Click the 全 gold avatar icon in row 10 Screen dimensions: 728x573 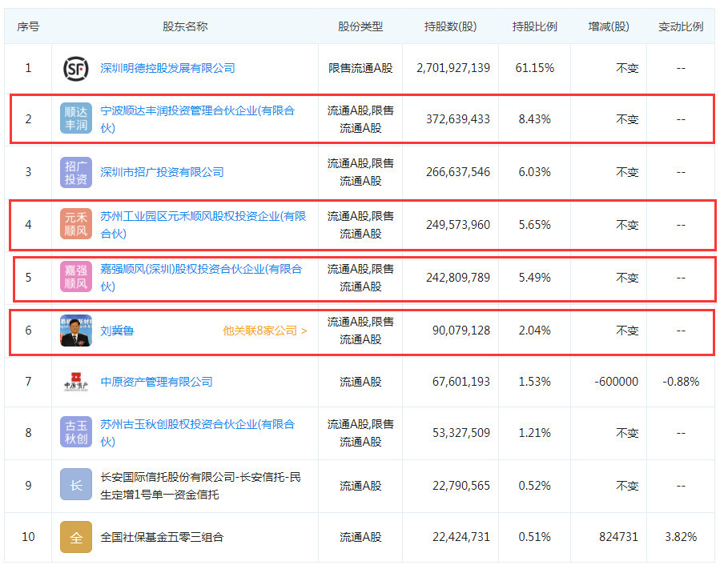(x=76, y=537)
